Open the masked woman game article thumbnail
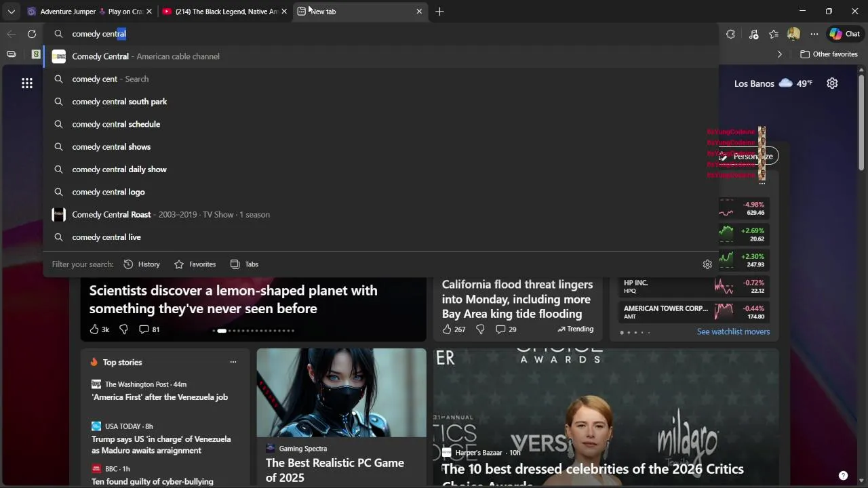Image resolution: width=868 pixels, height=488 pixels. tap(341, 393)
